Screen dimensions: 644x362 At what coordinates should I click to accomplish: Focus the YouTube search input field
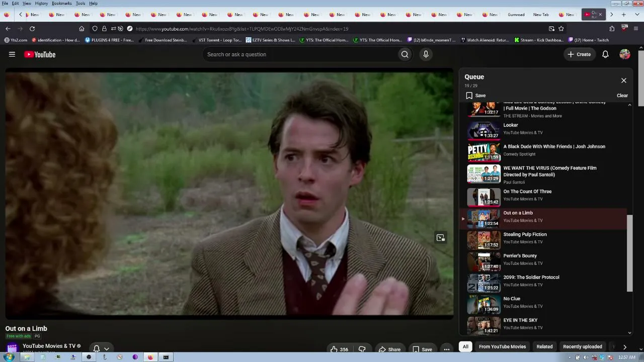[300, 54]
